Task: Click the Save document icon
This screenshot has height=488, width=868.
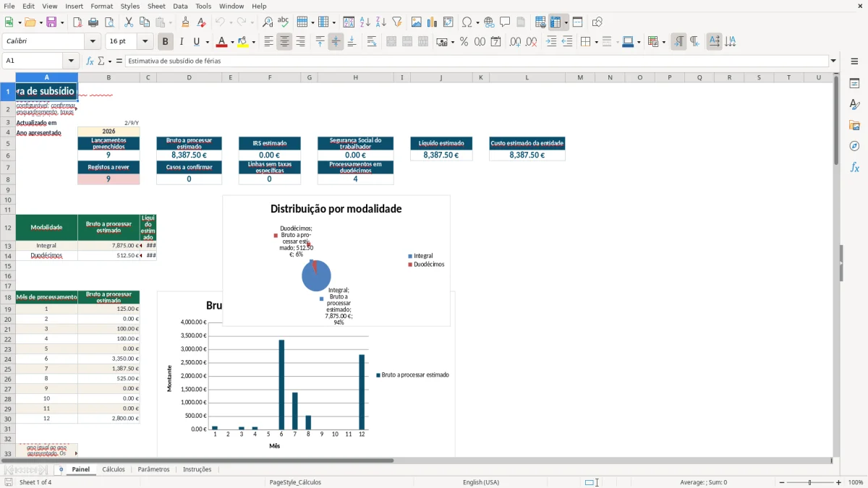Action: click(51, 22)
